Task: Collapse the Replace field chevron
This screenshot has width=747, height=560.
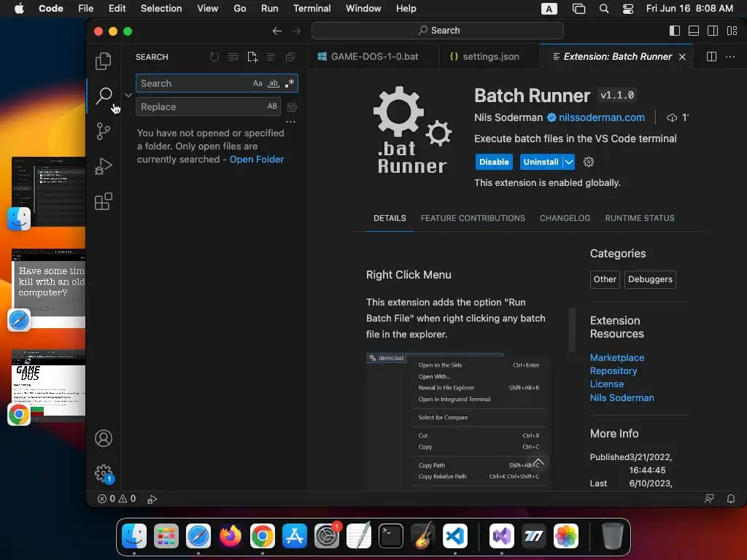Action: (128, 95)
